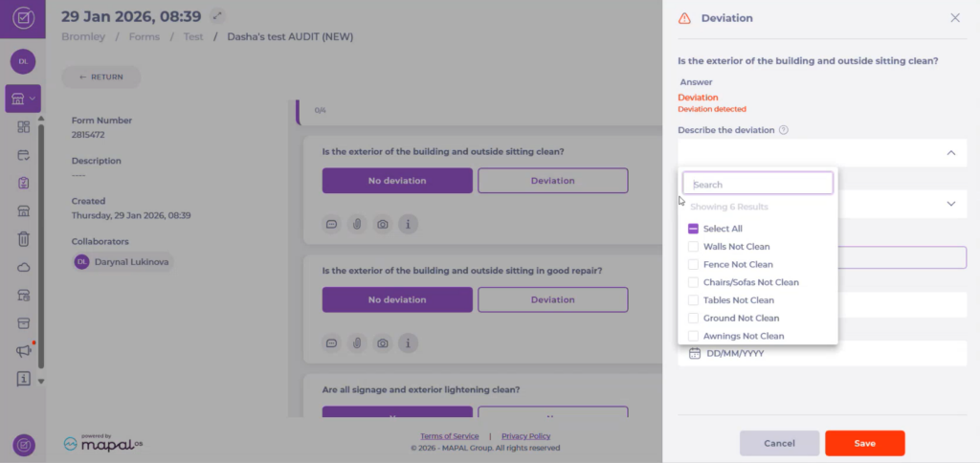Tick the Chairs/Sofas Not Clean checkbox
The image size is (980, 463).
(x=694, y=282)
